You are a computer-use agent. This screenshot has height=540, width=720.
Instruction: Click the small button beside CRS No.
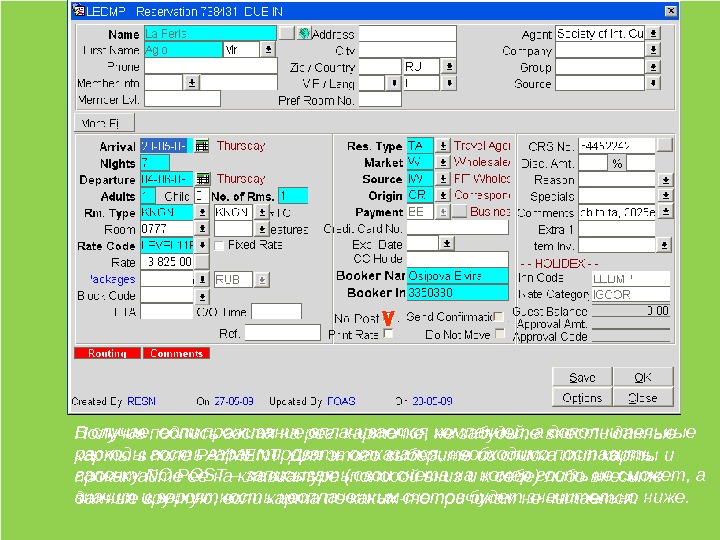click(664, 145)
